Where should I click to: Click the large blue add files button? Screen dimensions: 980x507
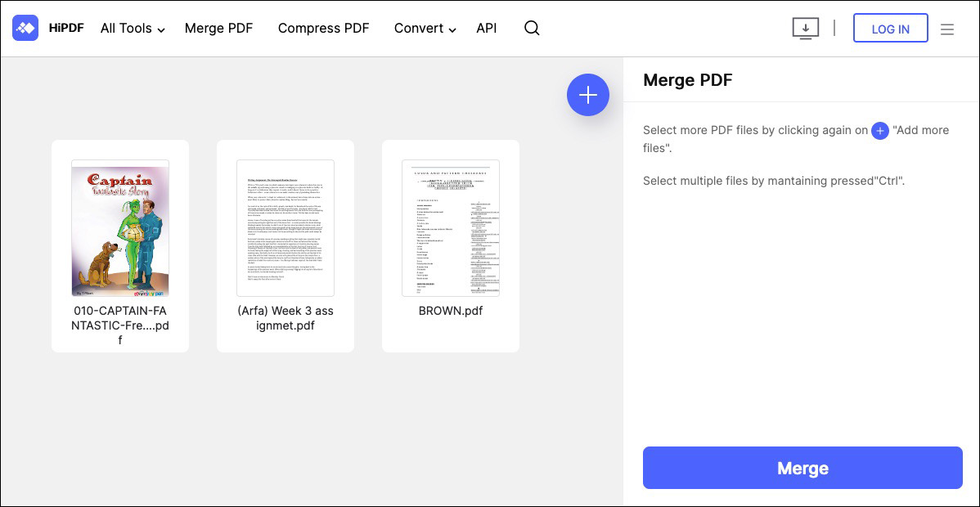click(x=588, y=95)
